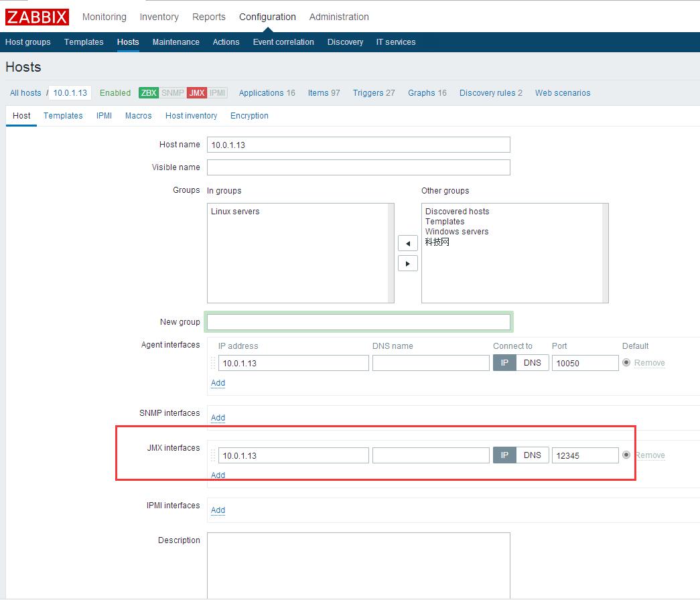Click Add under SNMP interfaces
700x600 pixels.
pyautogui.click(x=218, y=417)
